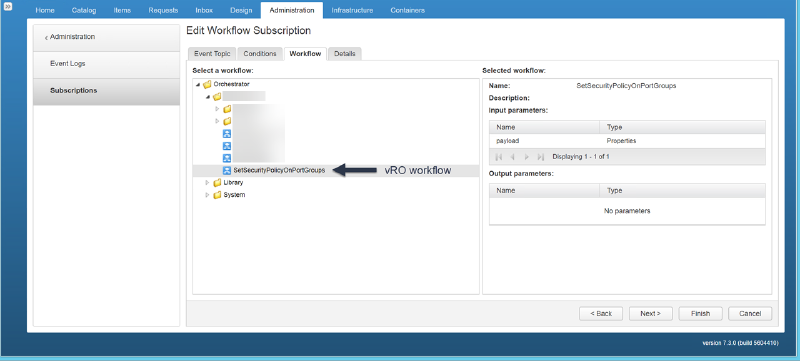The image size is (800, 361).
Task: Collapse the Orchestrator tree node
Action: coord(198,84)
